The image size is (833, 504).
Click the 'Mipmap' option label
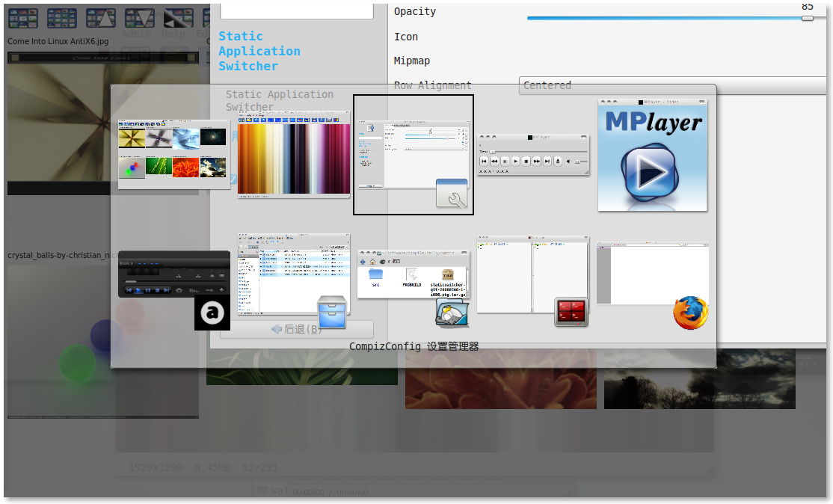pos(412,61)
